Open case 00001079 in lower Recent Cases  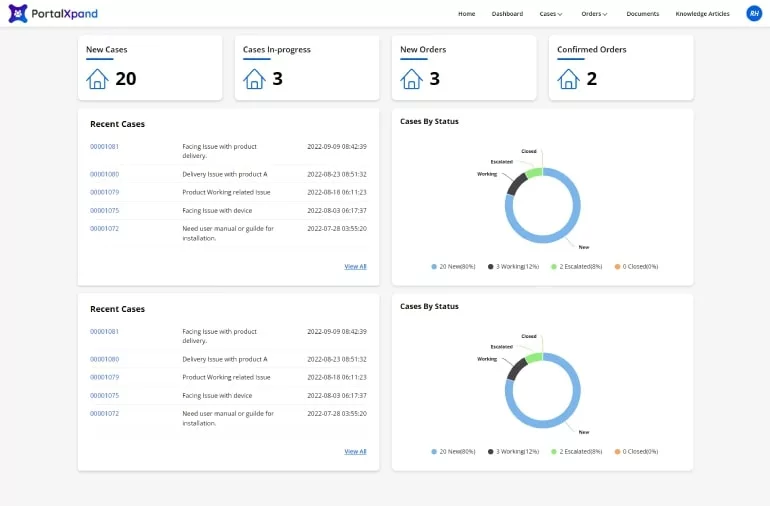pos(104,377)
